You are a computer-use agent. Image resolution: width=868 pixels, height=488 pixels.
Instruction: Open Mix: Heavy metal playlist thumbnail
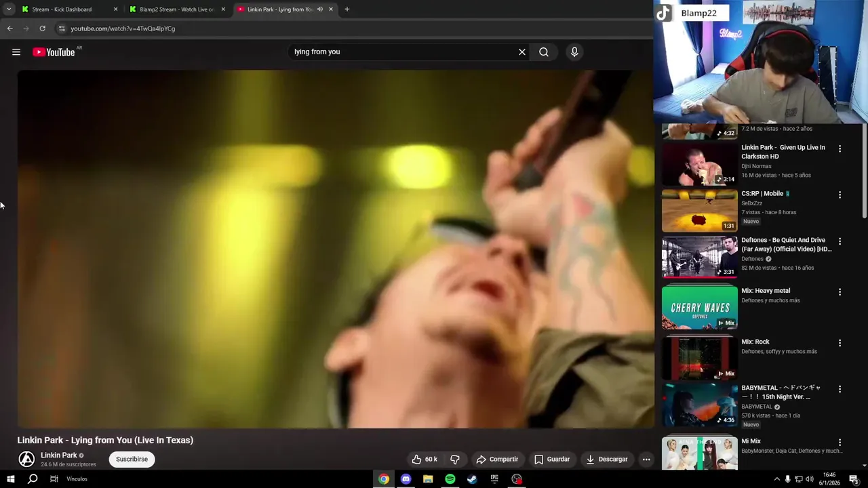pos(700,308)
